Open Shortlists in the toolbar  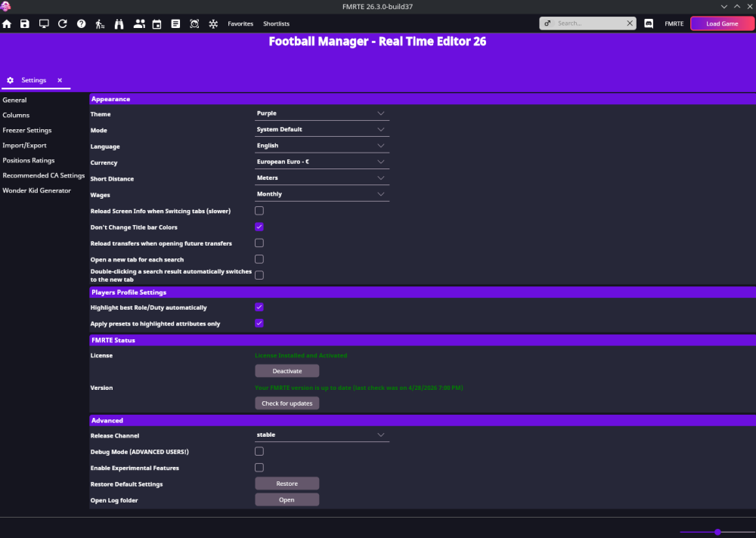(x=276, y=23)
